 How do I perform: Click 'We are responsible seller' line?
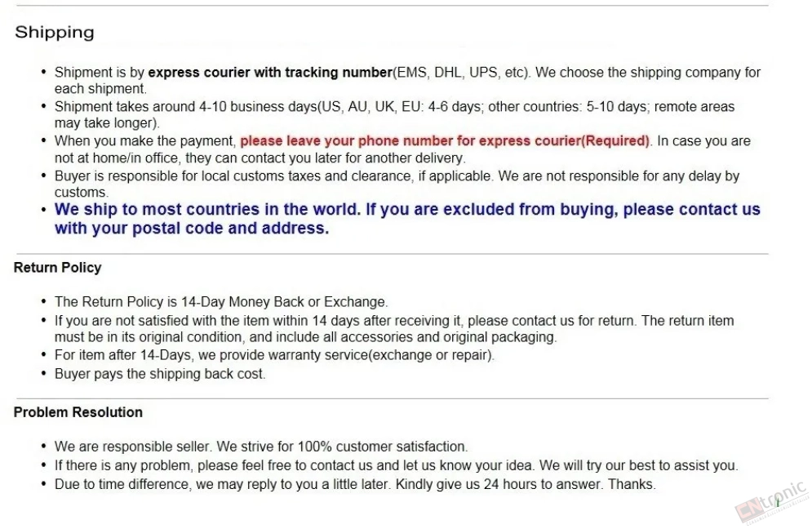(261, 447)
